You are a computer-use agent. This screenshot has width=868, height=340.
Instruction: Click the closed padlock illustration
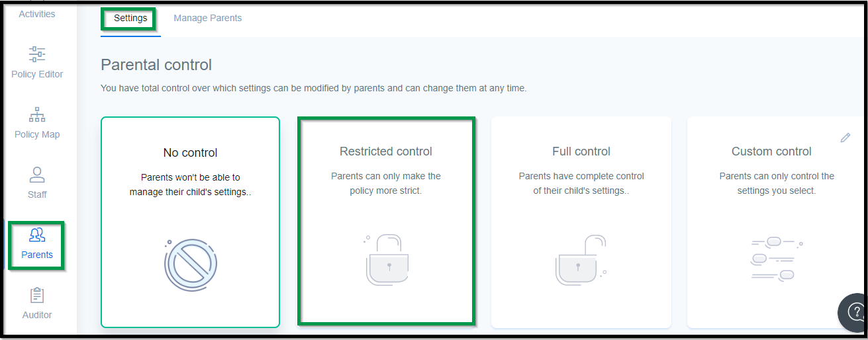387,259
